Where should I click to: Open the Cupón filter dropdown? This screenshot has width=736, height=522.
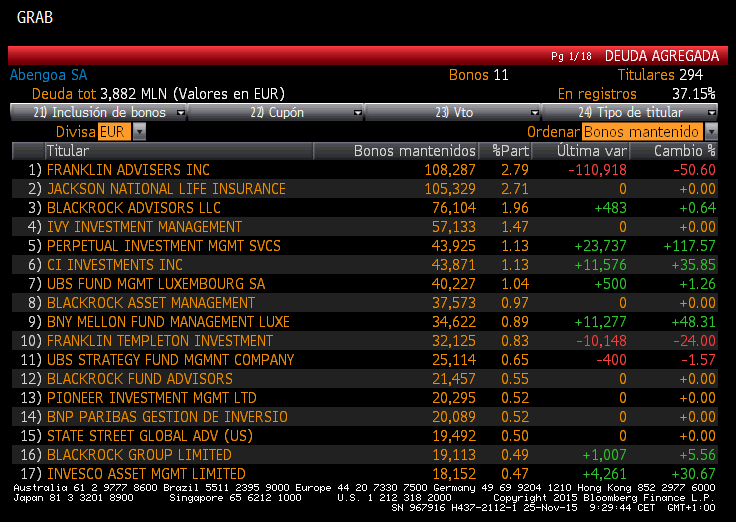pyautogui.click(x=276, y=113)
